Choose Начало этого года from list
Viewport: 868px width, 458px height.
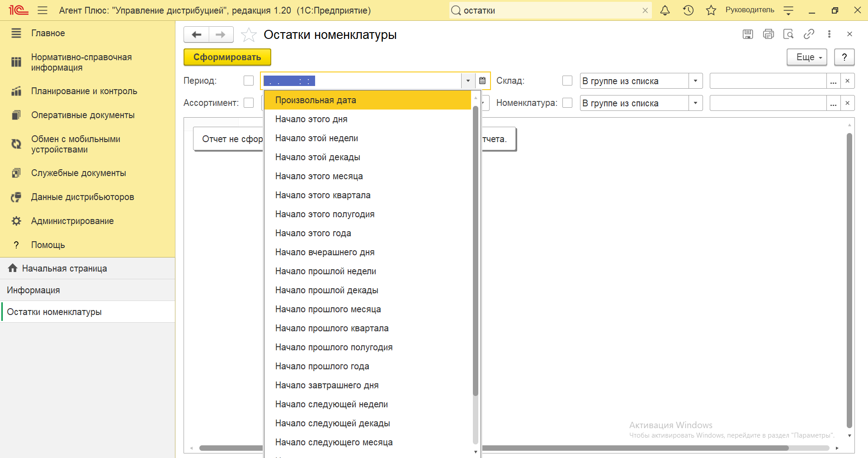(x=368, y=233)
